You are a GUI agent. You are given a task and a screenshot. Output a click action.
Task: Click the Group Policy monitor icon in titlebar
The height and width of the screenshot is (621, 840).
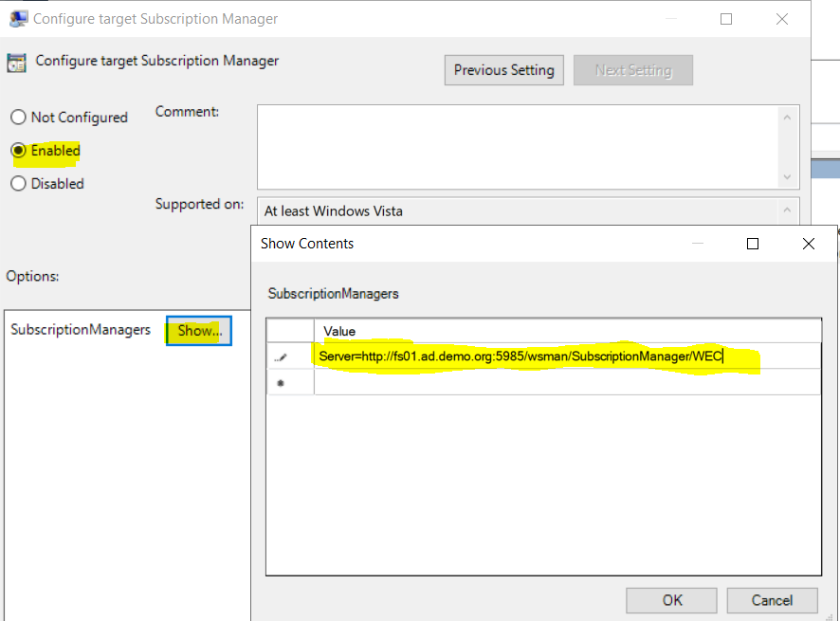19,18
